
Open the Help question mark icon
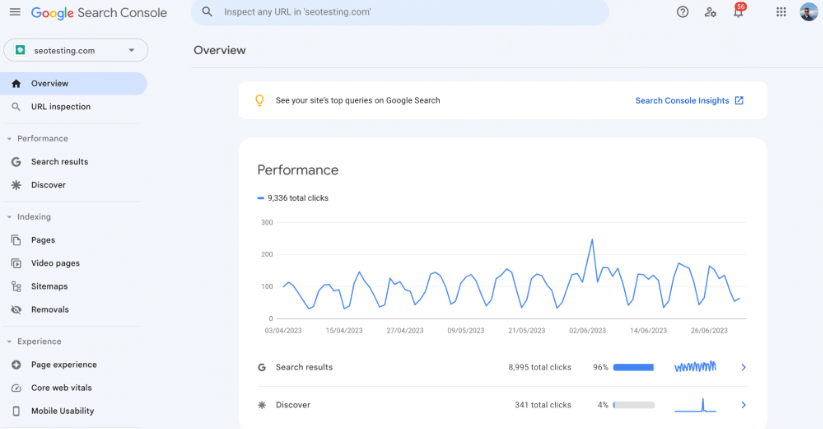682,12
